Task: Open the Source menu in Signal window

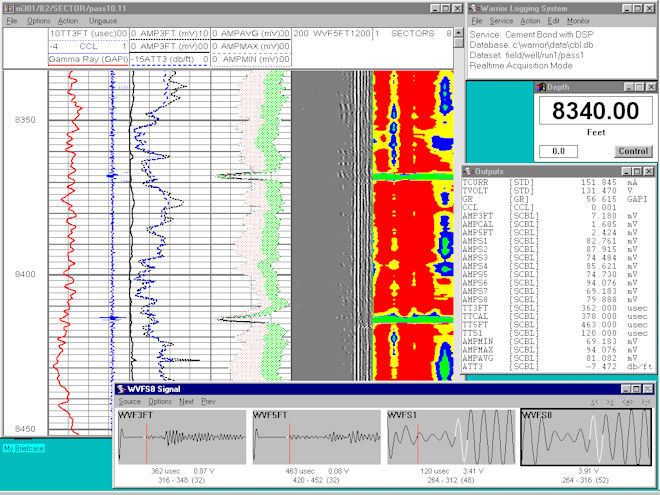Action: point(129,401)
